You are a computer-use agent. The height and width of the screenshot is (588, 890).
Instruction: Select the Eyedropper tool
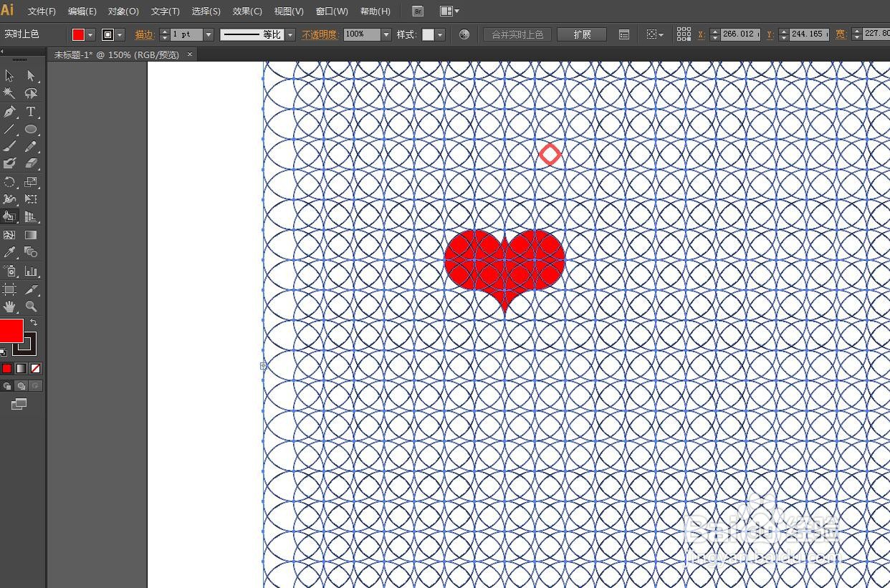[9, 252]
